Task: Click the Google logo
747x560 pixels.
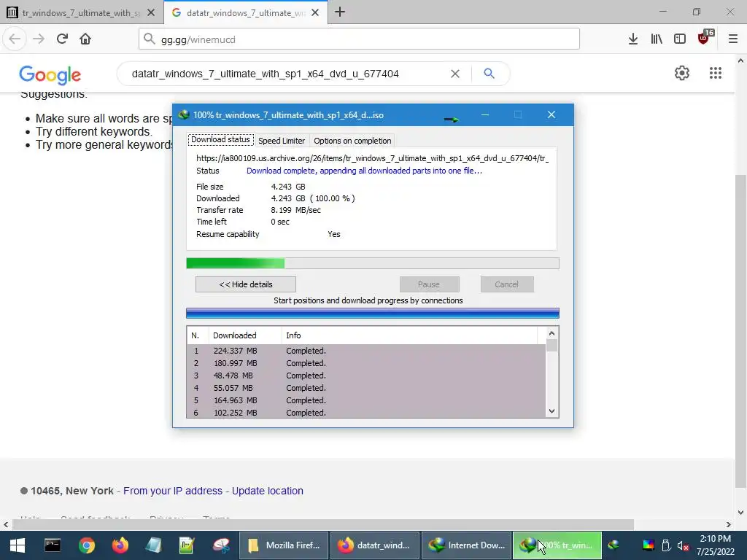Action: click(x=50, y=75)
